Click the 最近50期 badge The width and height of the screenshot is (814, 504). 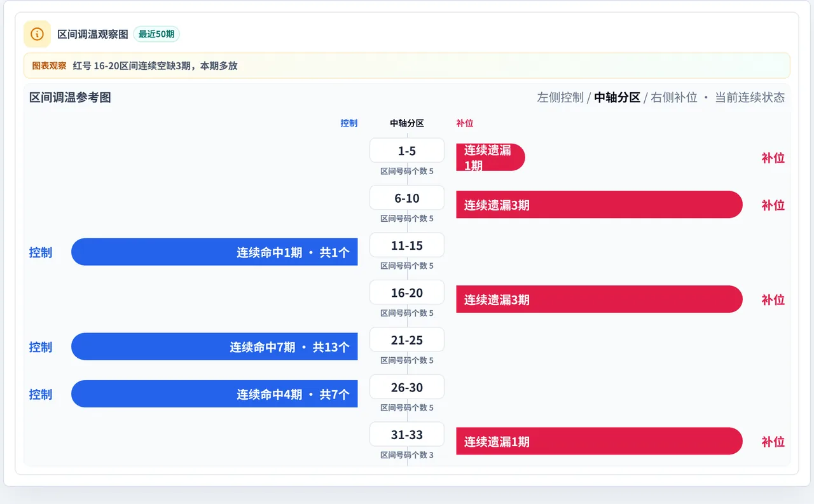[156, 34]
